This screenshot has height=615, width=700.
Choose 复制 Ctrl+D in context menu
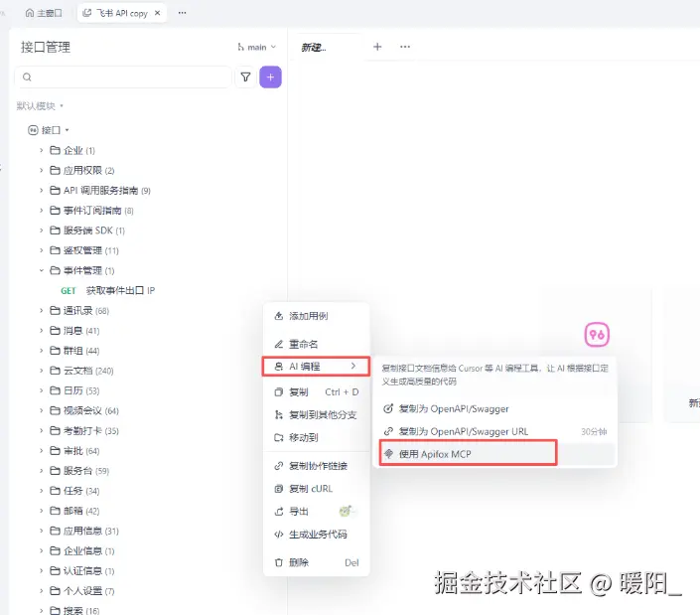click(316, 392)
